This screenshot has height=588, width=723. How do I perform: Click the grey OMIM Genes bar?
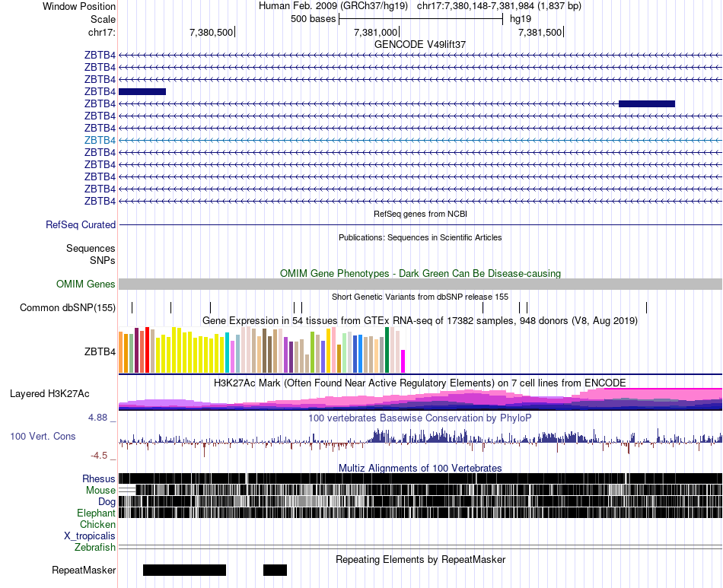[420, 284]
